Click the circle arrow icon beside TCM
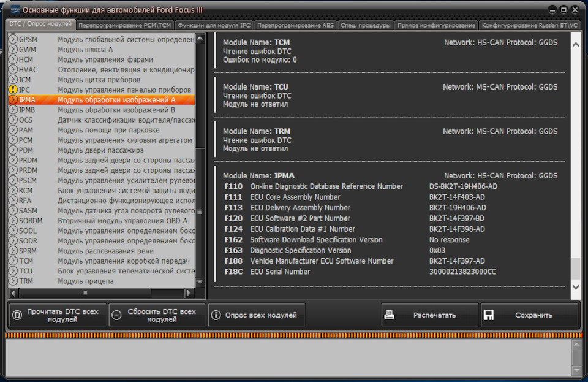Viewport: 588px width, 382px height. (x=12, y=261)
